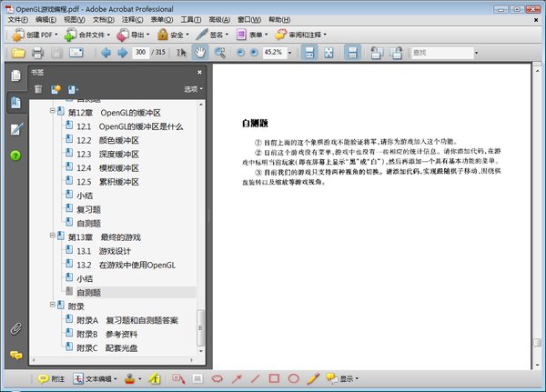Open the Pages panel icon
The height and width of the screenshot is (392, 546).
[15, 75]
